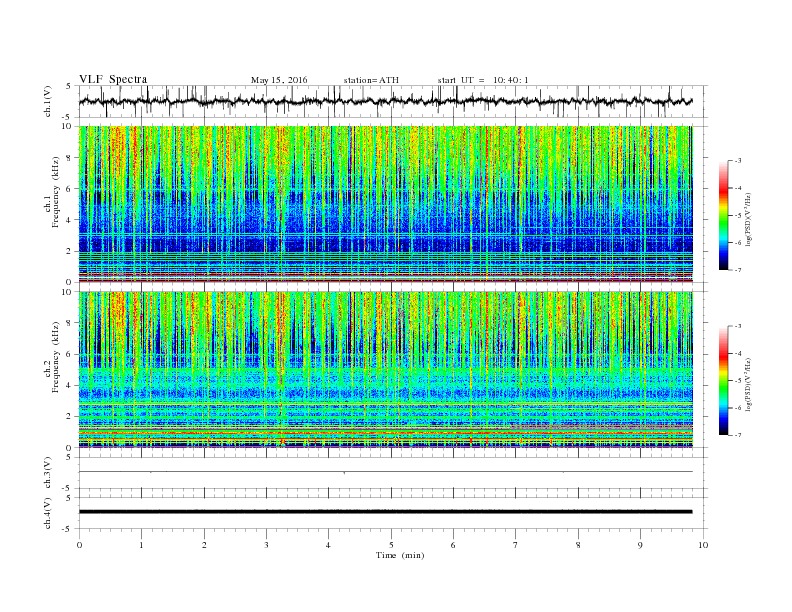Click the "station=ATH" header label
Screen dimensions: 792x612
[371, 80]
